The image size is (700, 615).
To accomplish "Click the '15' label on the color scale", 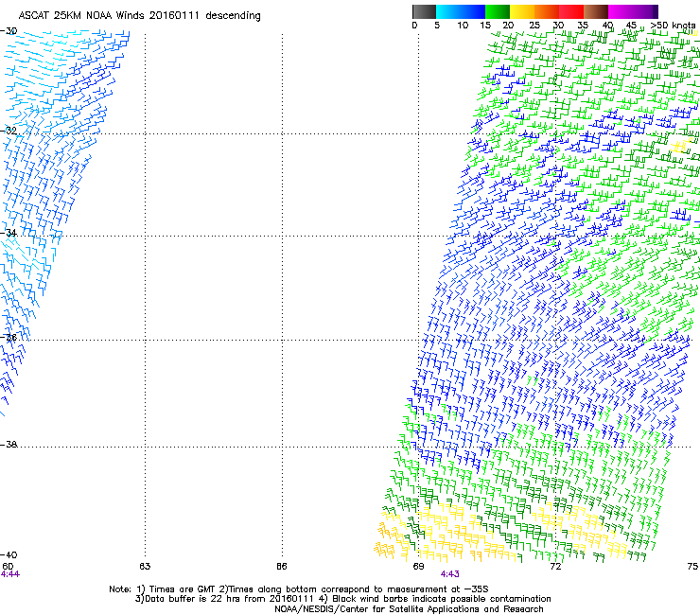I will 485,26.
